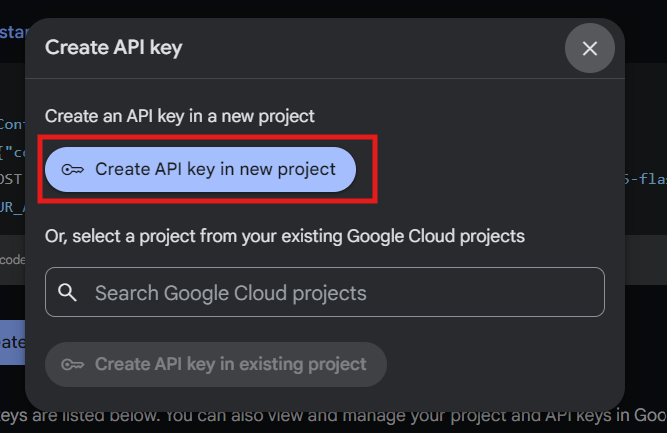This screenshot has height=433, width=667.
Task: Click the "Create API key" dialog title
Action: point(113,47)
